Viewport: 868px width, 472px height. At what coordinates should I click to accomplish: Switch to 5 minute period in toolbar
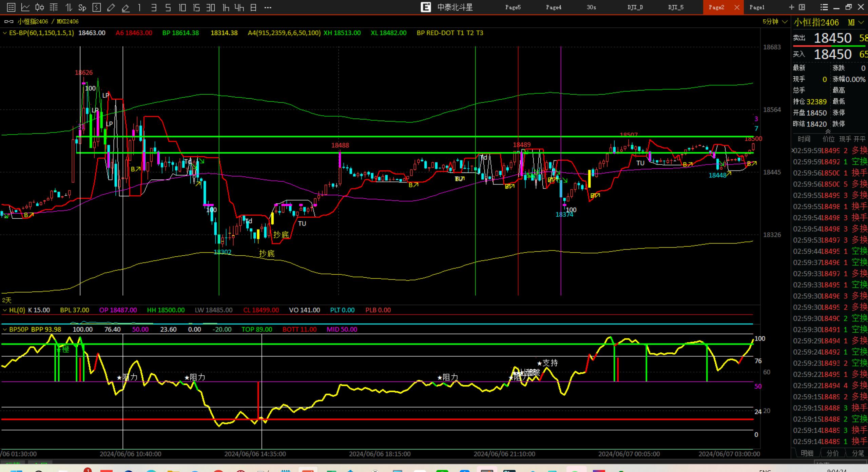point(168,7)
